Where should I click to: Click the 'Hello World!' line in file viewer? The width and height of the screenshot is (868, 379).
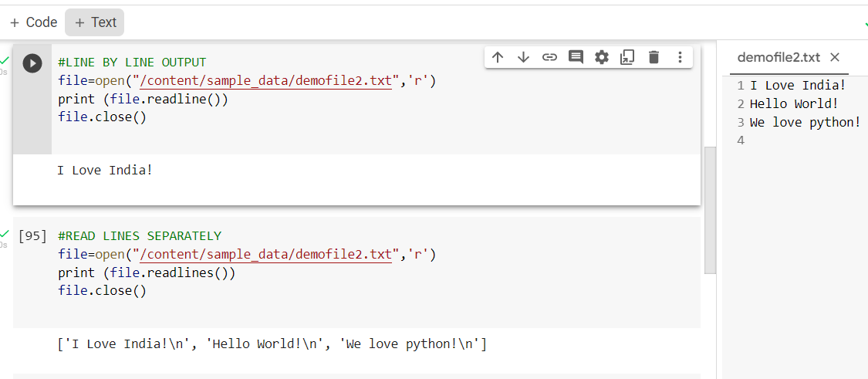(794, 103)
